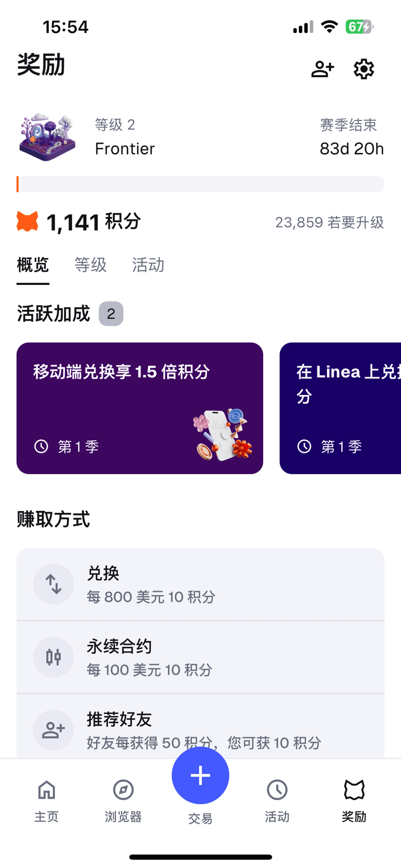Open the 移动端兑换享 1.5 倍积分 boost card
Image resolution: width=401 pixels, height=868 pixels.
coord(139,408)
